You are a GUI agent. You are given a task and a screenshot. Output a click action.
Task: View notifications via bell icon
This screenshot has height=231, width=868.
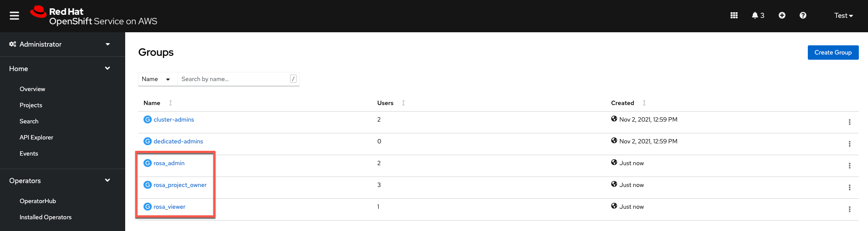pyautogui.click(x=758, y=15)
